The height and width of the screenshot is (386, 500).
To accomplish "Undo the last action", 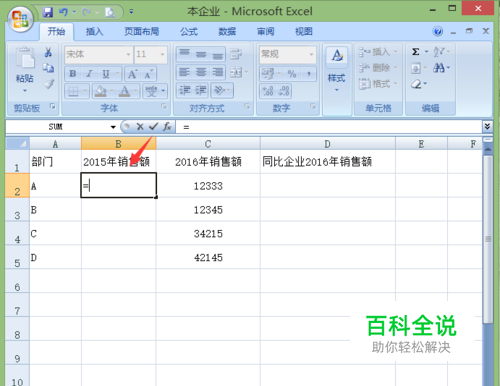I will 63,12.
